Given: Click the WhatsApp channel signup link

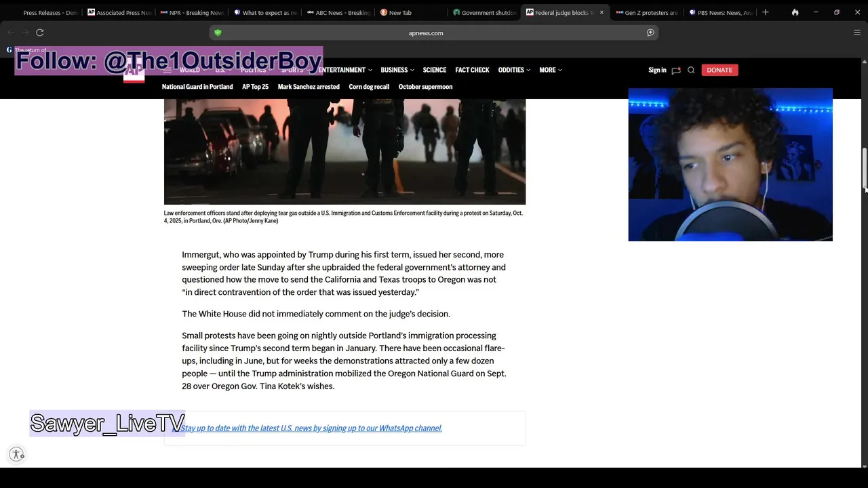Looking at the screenshot, I should click(311, 428).
